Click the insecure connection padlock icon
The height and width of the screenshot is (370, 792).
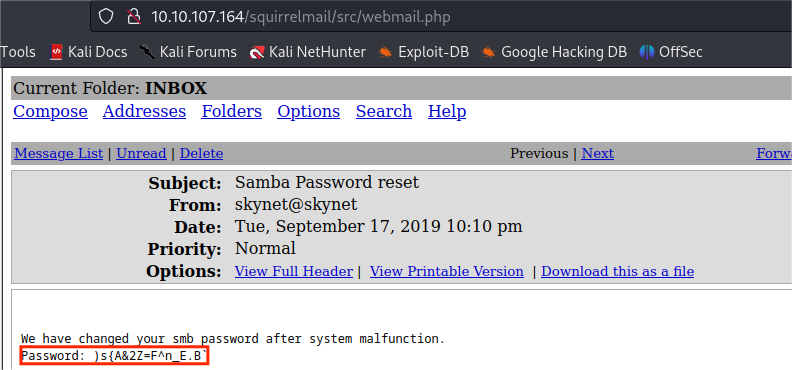pyautogui.click(x=133, y=17)
